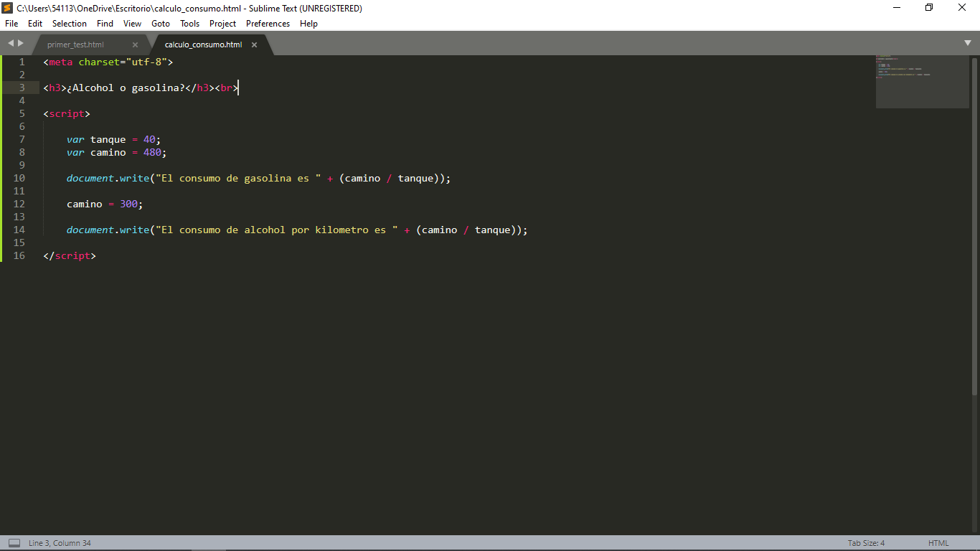Click camino = 300 assignment
Image resolution: width=980 pixels, height=551 pixels.
pyautogui.click(x=105, y=204)
